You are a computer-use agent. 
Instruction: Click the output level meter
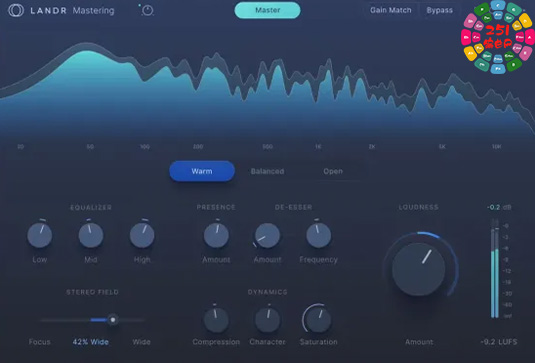pos(495,269)
